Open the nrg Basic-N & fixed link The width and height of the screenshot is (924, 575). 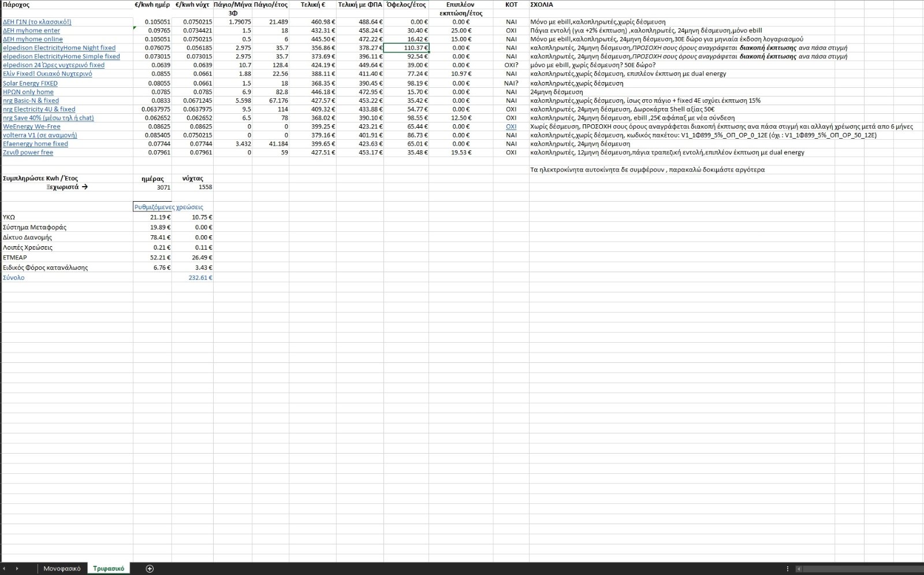pyautogui.click(x=31, y=101)
